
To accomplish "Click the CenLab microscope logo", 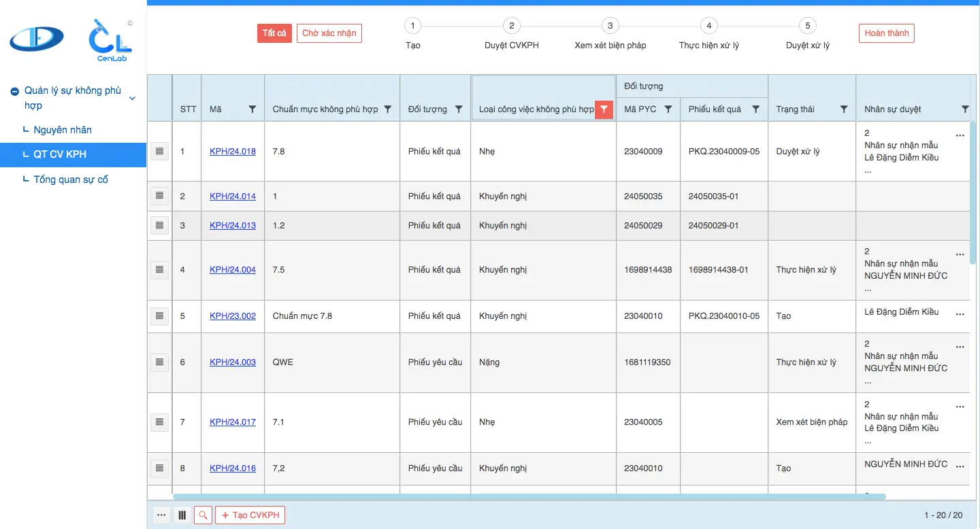I will pyautogui.click(x=110, y=40).
